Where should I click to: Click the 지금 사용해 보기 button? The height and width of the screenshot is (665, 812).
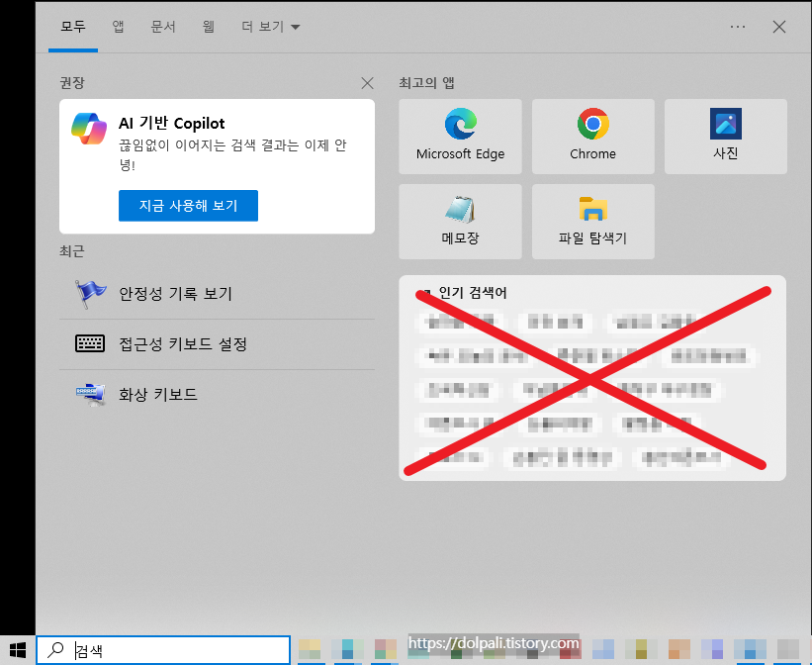click(188, 205)
